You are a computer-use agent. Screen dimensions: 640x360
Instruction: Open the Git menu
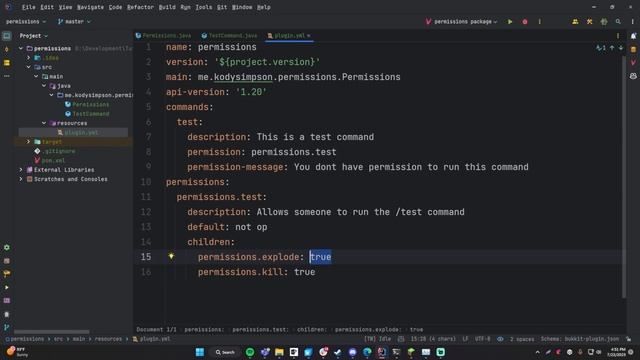click(x=222, y=7)
